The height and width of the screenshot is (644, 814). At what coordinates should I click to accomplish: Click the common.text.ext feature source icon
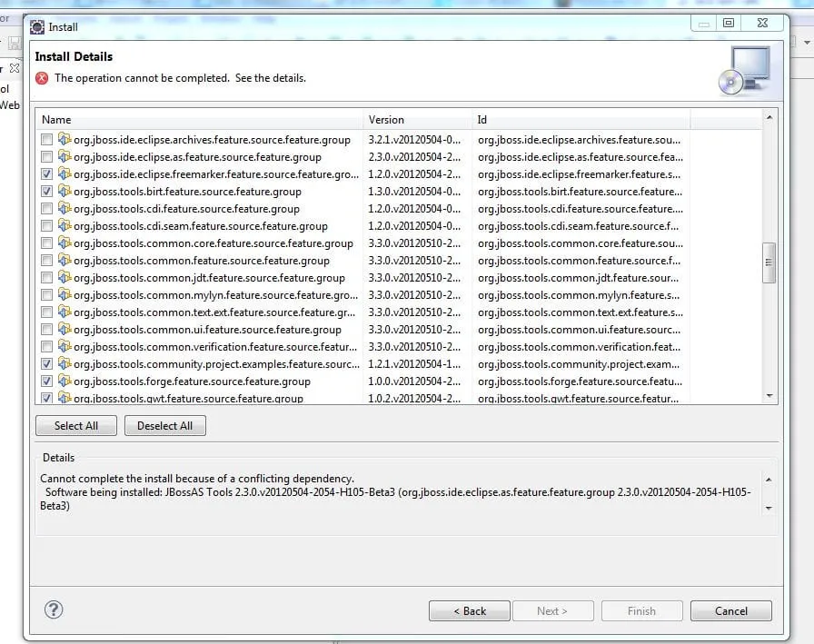pyautogui.click(x=65, y=312)
